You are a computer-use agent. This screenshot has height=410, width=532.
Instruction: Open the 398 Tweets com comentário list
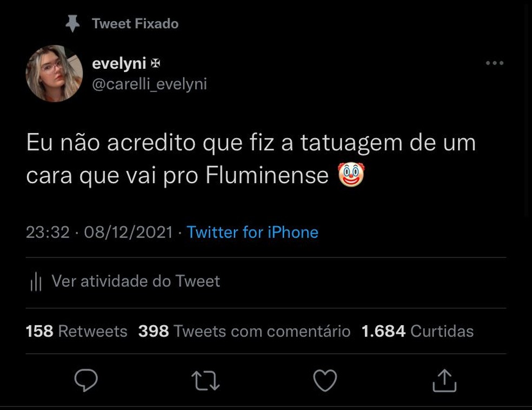point(244,331)
